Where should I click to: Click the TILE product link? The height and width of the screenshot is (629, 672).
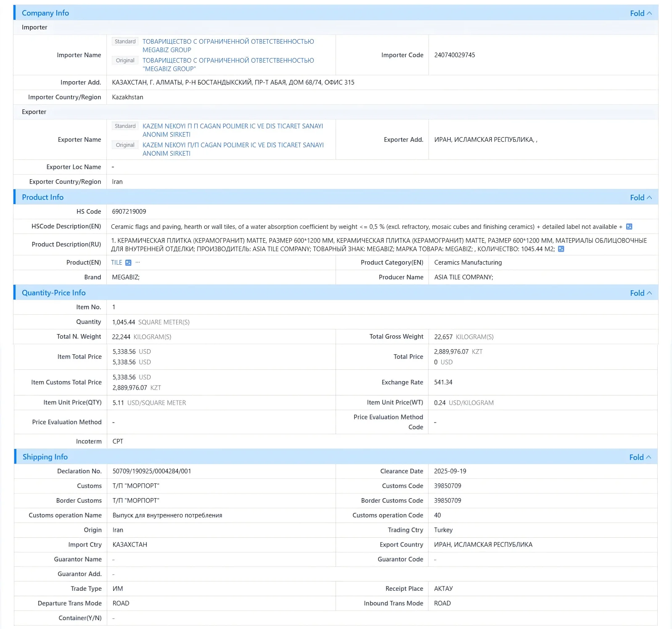point(116,263)
